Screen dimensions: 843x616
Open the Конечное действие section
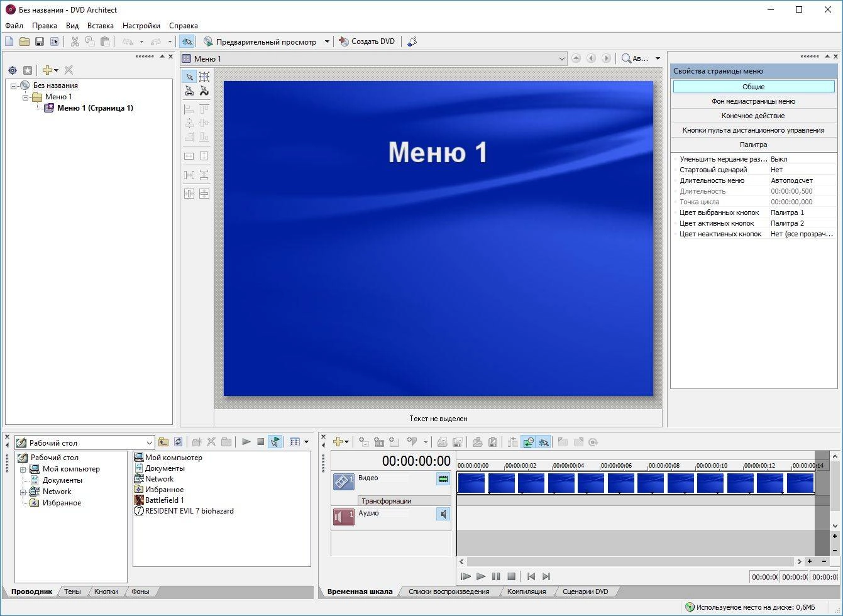pos(753,116)
